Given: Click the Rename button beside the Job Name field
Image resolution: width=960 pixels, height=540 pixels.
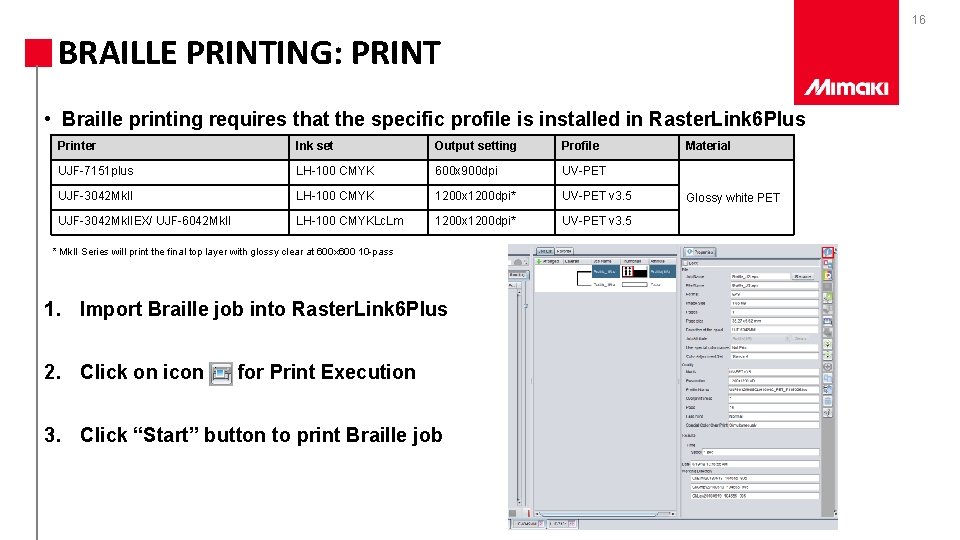Looking at the screenshot, I should pos(803,277).
